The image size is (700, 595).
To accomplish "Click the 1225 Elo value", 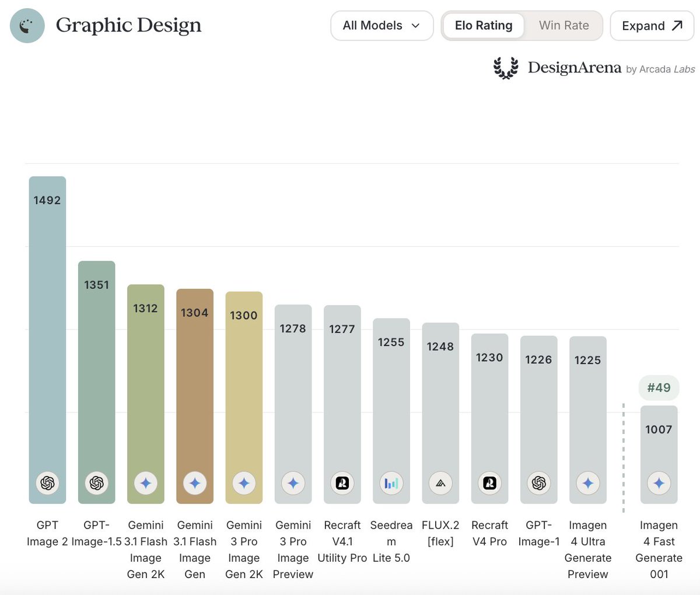I will (x=588, y=360).
